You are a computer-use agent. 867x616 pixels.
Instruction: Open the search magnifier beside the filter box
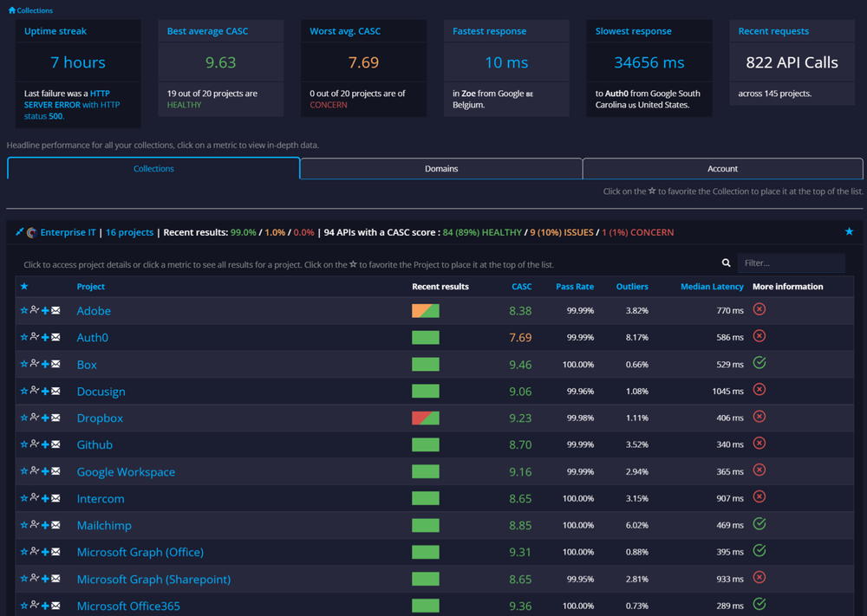coord(726,262)
